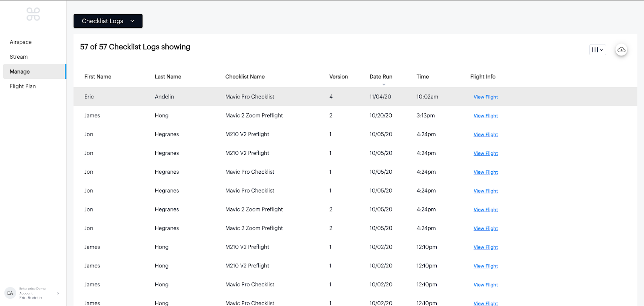
Task: Expand the Checklist Logs dropdown
Action: [x=108, y=21]
